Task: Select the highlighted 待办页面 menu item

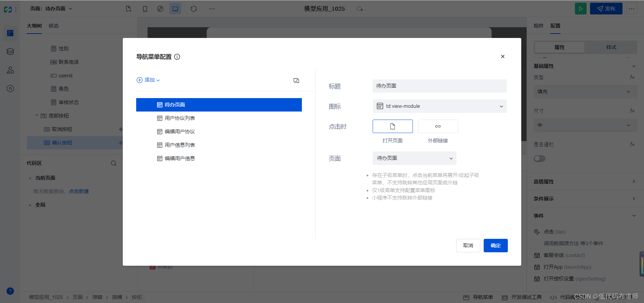Action: (219, 105)
